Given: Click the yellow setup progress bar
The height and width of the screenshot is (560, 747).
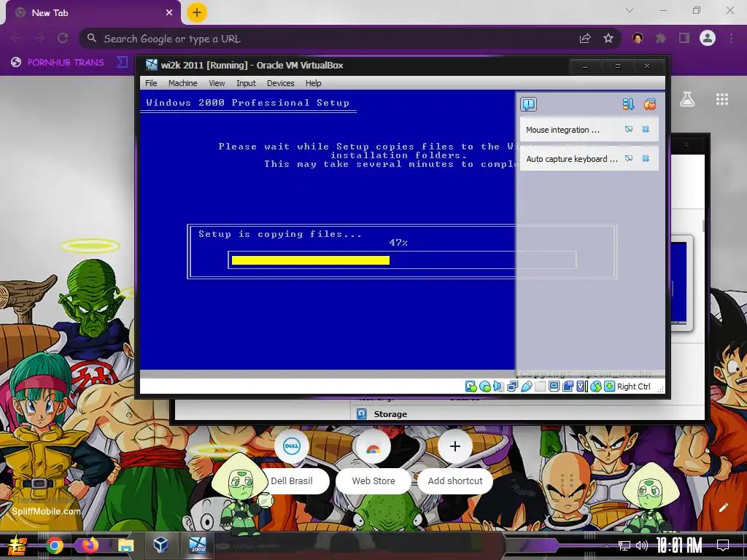Looking at the screenshot, I should [x=311, y=260].
